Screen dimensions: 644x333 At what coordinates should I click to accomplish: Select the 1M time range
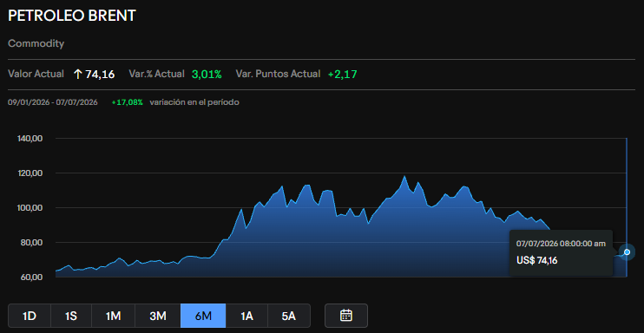[x=113, y=316]
